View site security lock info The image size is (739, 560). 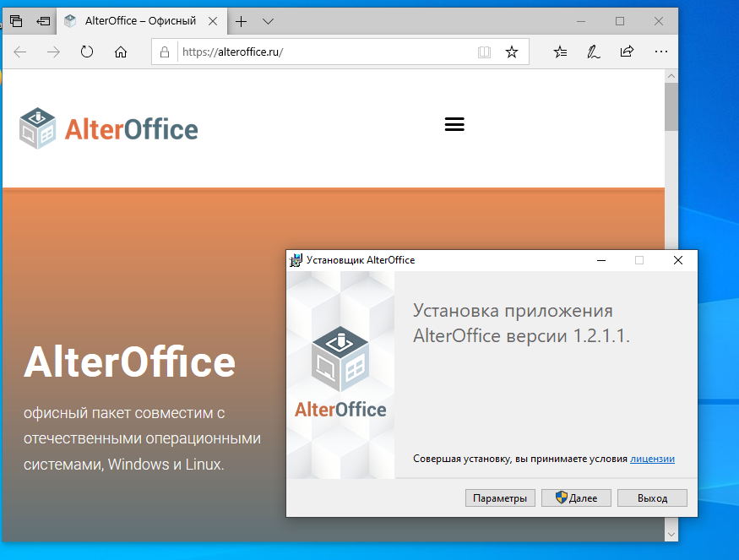pyautogui.click(x=165, y=52)
